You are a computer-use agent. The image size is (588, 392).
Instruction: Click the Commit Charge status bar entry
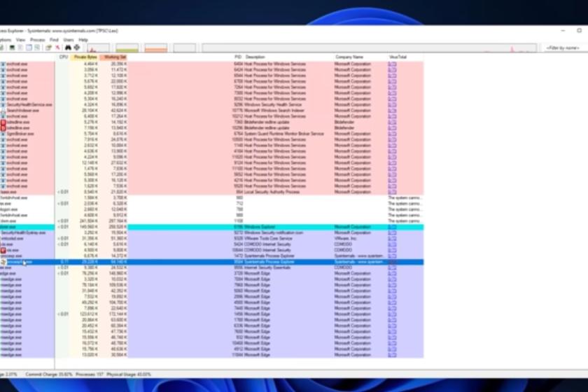point(49,374)
